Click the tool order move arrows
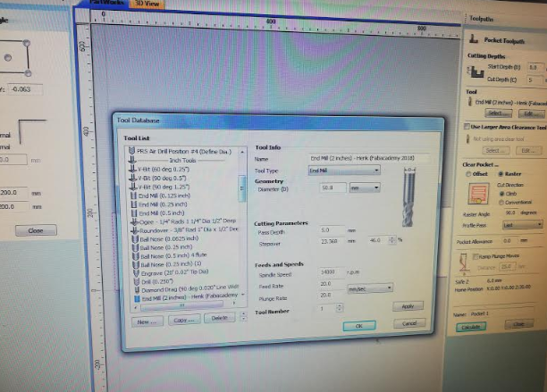Screen dimensions: 547x392 coord(243,317)
